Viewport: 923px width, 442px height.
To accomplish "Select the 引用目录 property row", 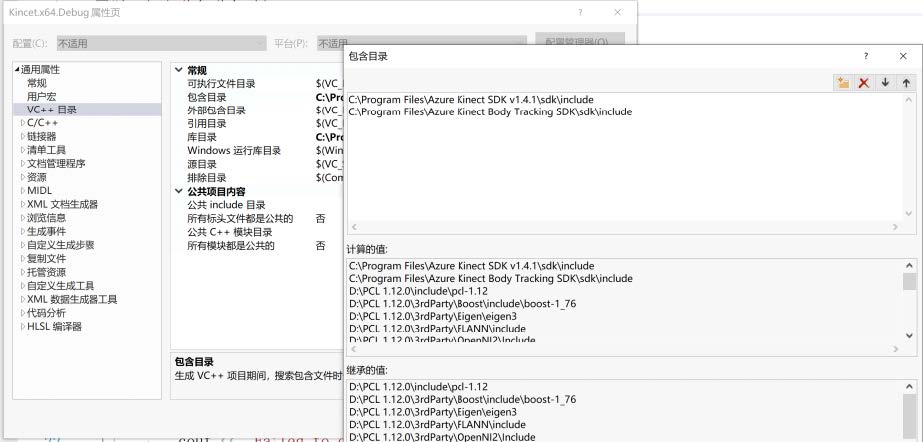I will pyautogui.click(x=259, y=124).
